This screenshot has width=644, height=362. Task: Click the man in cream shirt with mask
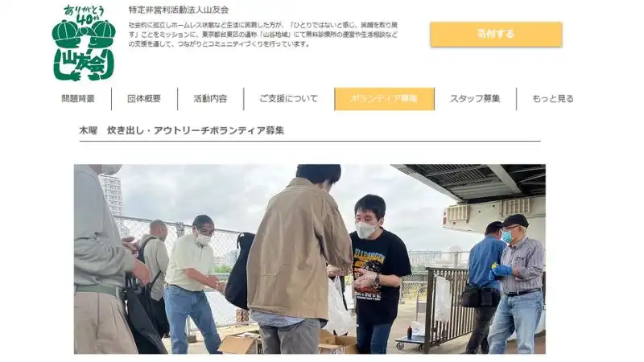pos(192,283)
